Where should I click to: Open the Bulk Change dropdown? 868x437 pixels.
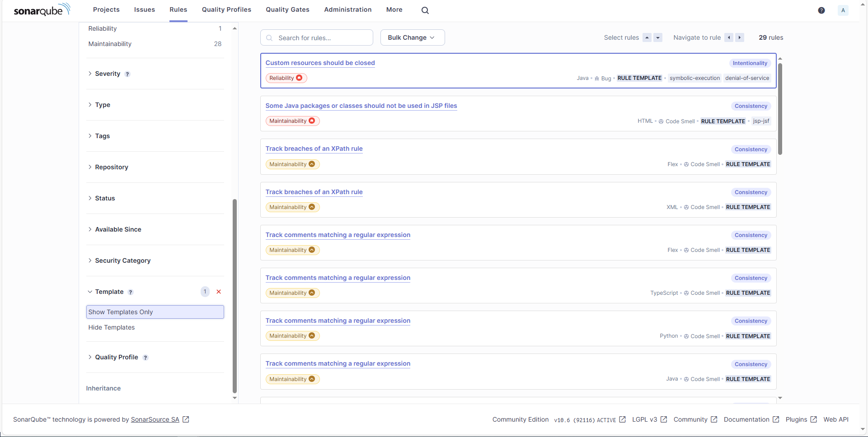(412, 37)
